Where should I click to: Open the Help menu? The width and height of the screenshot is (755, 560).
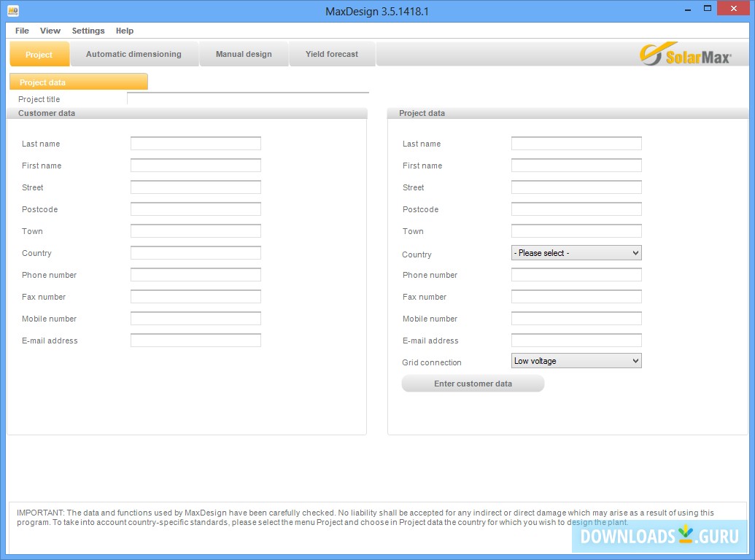pyautogui.click(x=124, y=31)
